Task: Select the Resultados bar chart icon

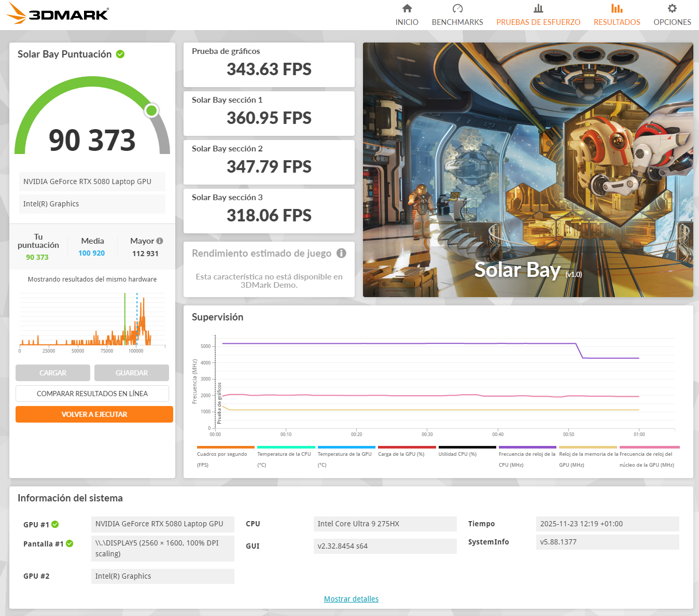Action: pos(617,8)
